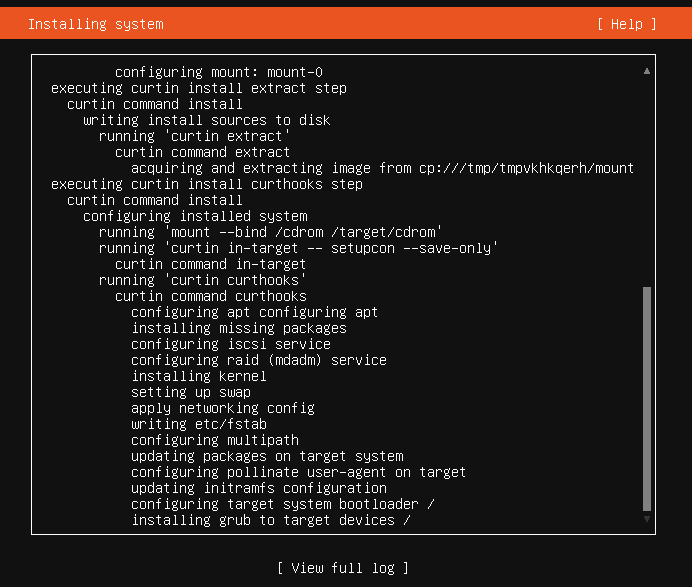This screenshot has width=692, height=587.
Task: Click View full log button
Action: (x=343, y=568)
